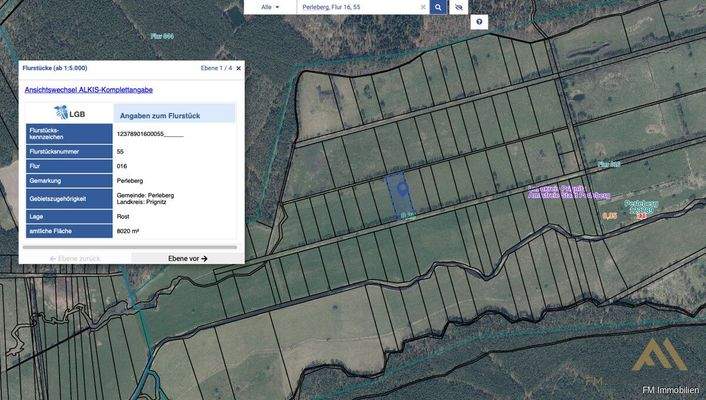Screen dimensions: 706x400
Task: Clear search text with the X icon
Action: 421,7
